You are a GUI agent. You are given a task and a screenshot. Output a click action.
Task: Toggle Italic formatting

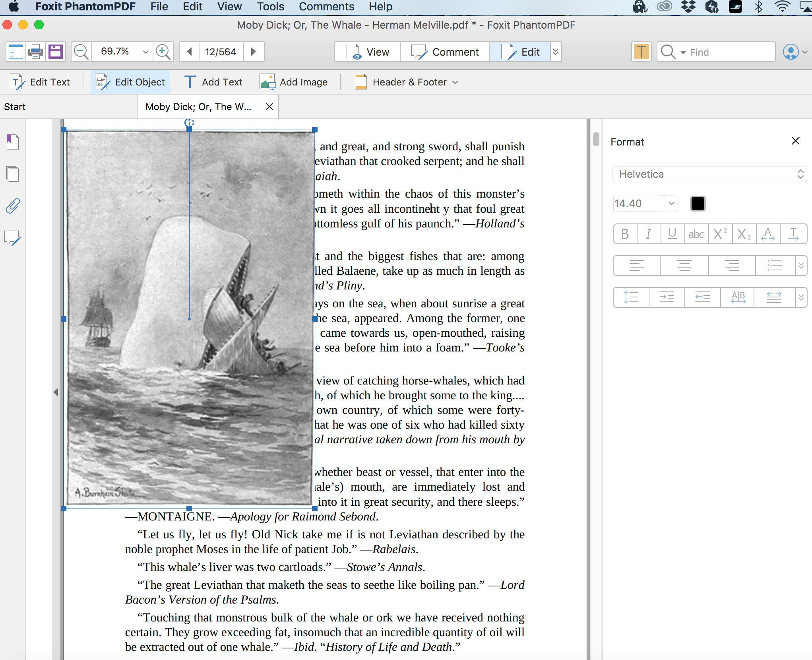[649, 234]
